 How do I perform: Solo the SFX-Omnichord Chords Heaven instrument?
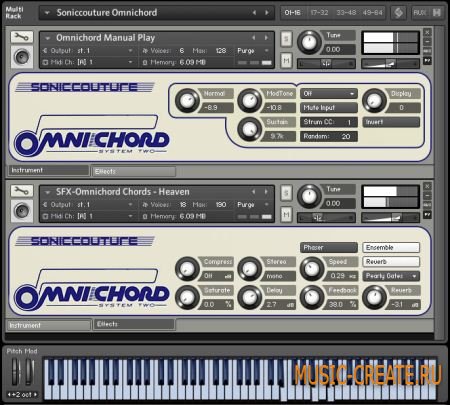tap(286, 193)
